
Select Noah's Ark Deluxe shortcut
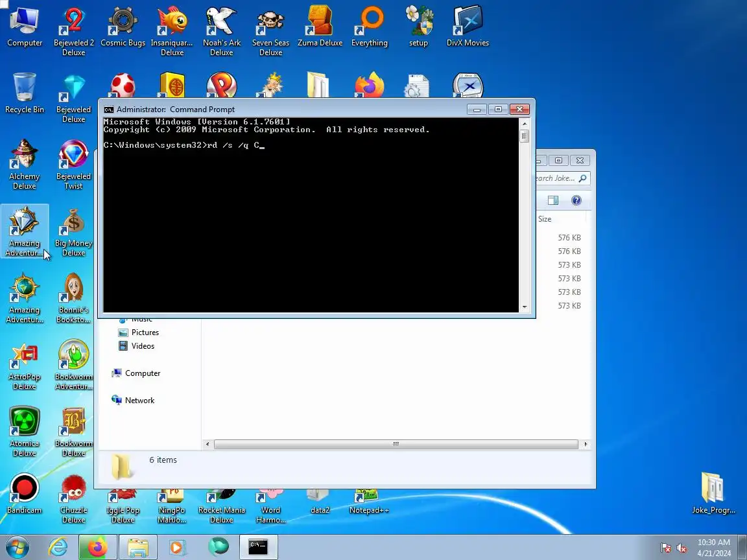pyautogui.click(x=222, y=31)
